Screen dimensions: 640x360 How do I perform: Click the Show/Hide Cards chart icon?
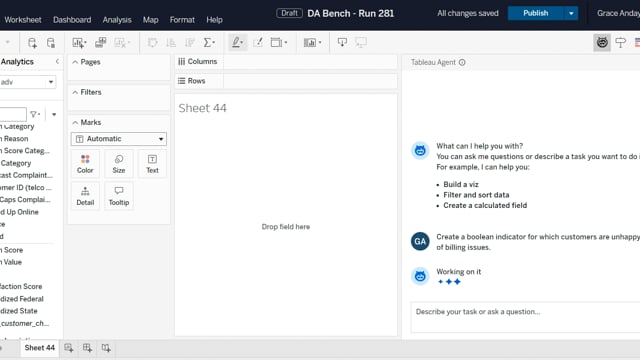click(x=312, y=42)
